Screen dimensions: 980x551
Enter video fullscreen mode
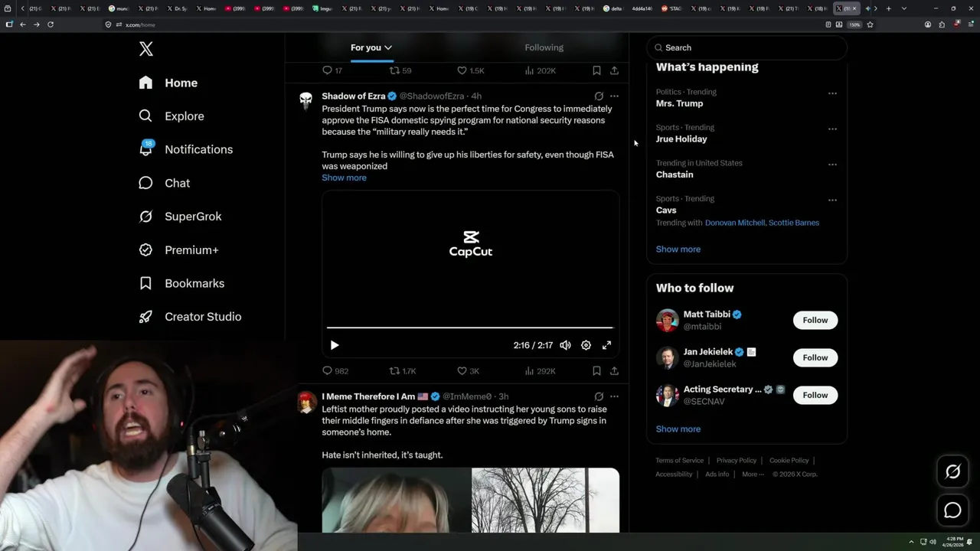point(606,345)
